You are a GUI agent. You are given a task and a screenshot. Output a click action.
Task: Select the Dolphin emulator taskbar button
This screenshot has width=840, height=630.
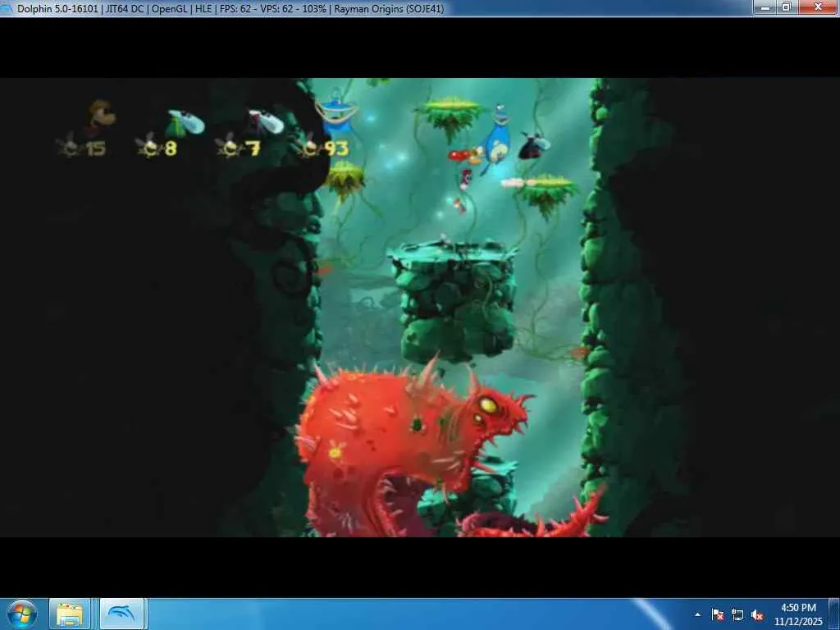121,614
